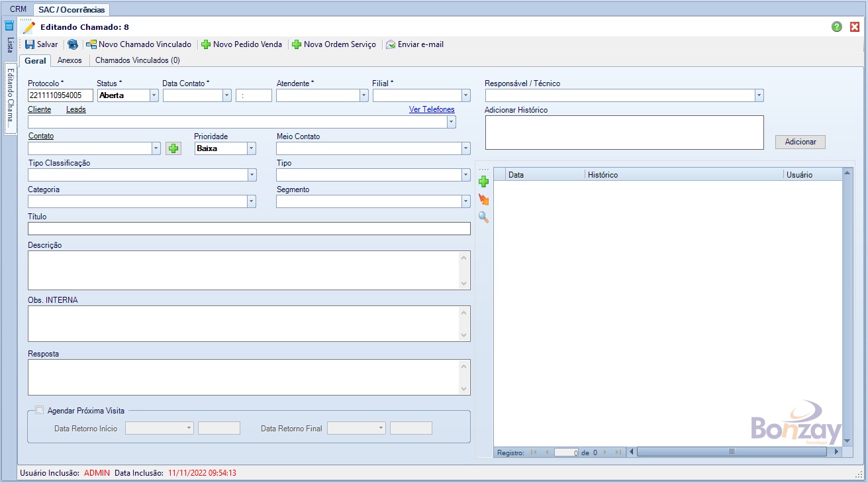Click the blue phone-globe toolbar icon
868x483 pixels.
73,44
